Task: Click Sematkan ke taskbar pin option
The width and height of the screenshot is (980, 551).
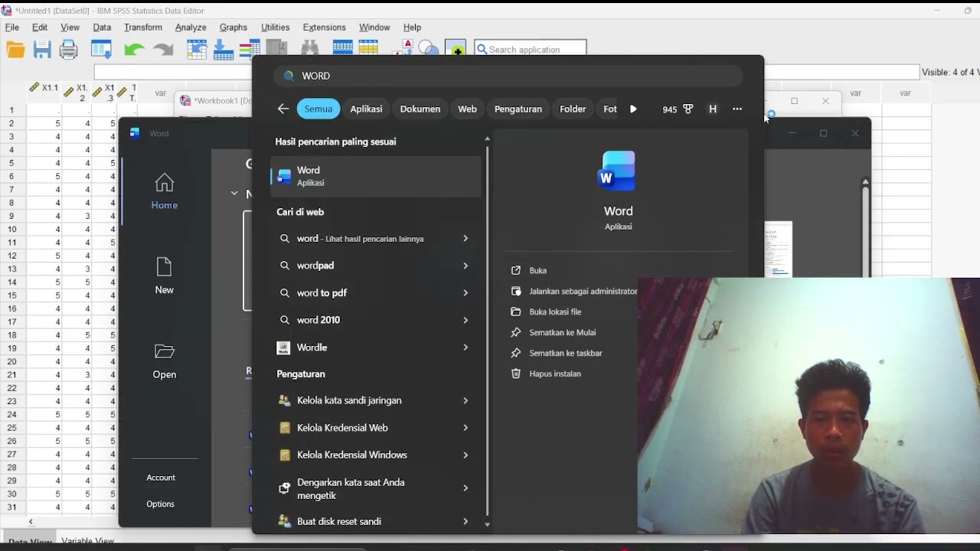Action: click(566, 353)
